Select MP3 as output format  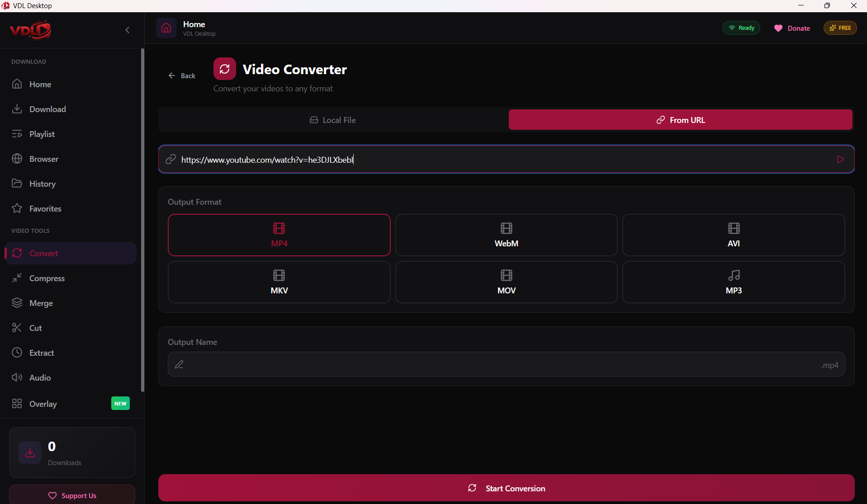[733, 282]
